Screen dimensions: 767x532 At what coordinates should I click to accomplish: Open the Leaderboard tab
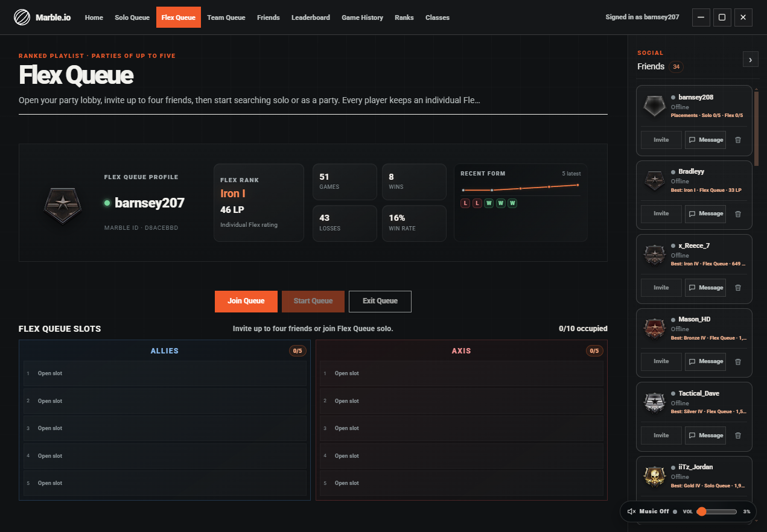(x=311, y=17)
